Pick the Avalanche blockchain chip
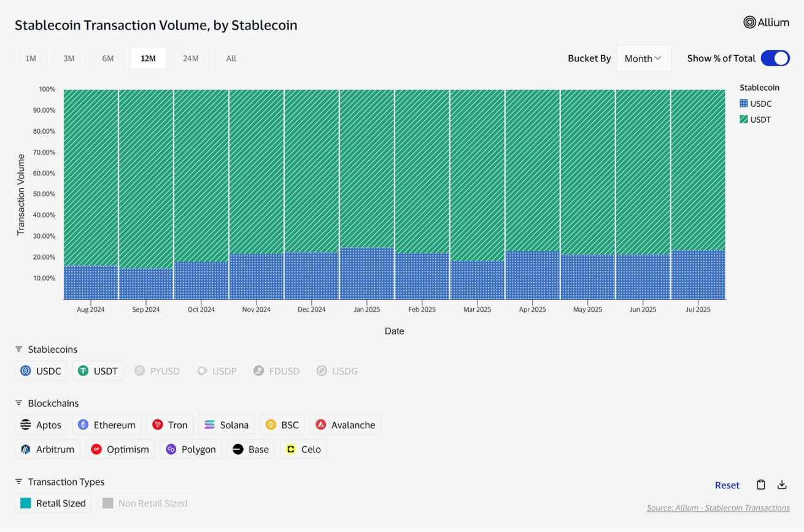 point(345,425)
